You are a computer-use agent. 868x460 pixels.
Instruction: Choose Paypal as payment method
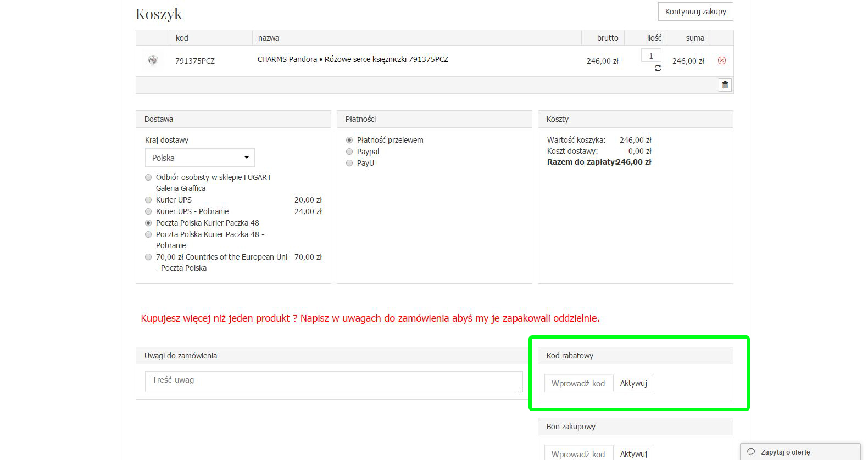pos(349,152)
